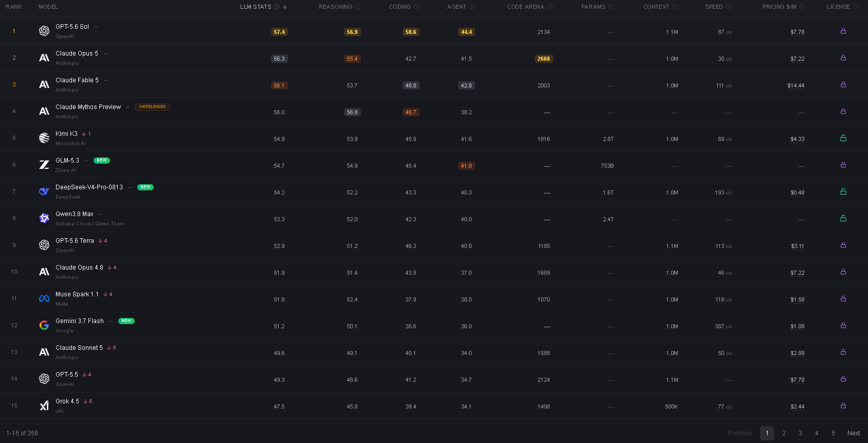Go to page 2 of the leaderboard
This screenshot has width=868, height=443.
coord(784,433)
